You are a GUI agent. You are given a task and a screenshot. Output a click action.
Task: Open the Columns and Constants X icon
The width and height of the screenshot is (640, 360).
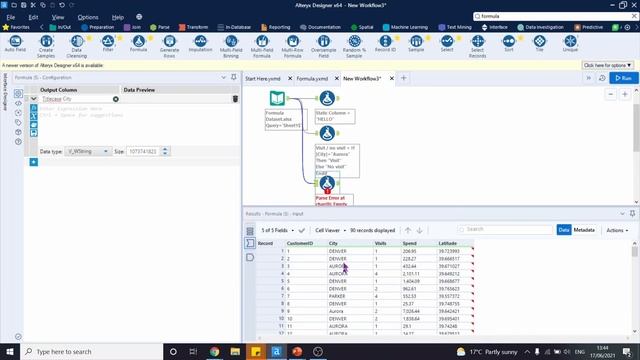[33, 116]
